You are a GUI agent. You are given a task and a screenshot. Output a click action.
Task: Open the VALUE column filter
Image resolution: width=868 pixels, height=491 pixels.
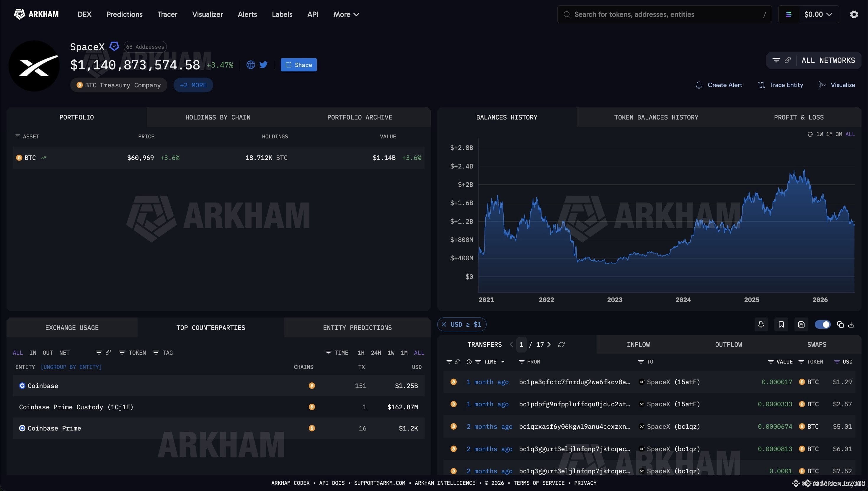point(780,361)
